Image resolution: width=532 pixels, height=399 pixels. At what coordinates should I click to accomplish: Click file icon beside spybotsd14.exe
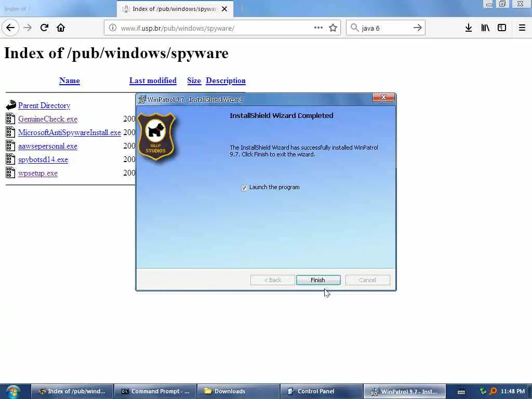(x=10, y=159)
